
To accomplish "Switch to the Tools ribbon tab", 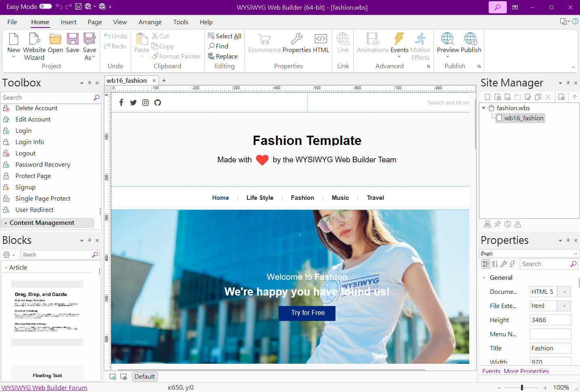I will coord(181,22).
